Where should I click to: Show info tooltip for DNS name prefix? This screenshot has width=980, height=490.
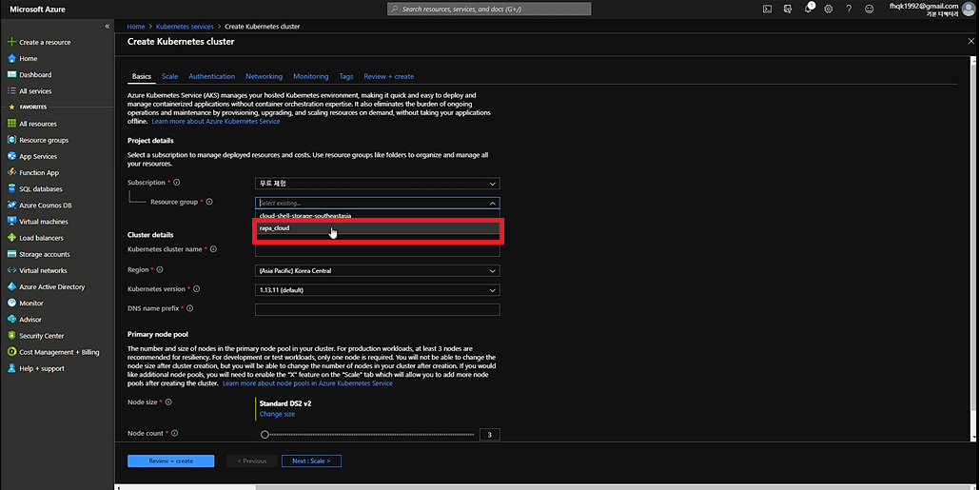[189, 308]
